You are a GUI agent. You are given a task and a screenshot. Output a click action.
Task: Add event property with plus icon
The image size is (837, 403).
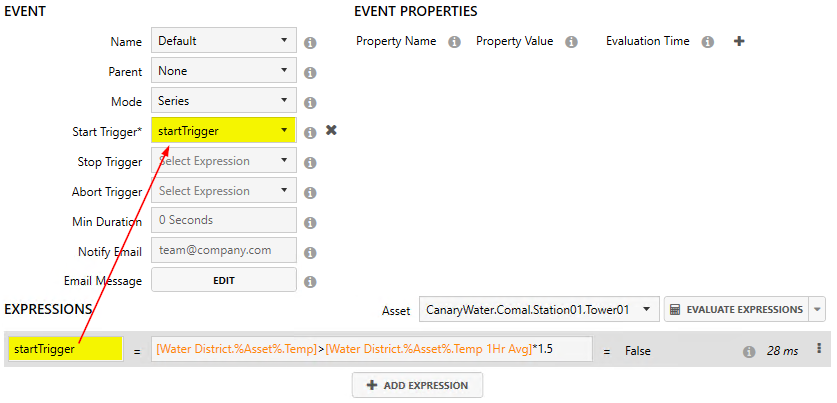pyautogui.click(x=739, y=41)
